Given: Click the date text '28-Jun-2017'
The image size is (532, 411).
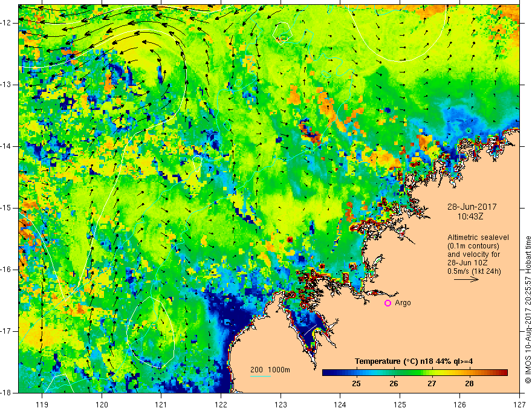Looking at the screenshot, I should point(472,207).
